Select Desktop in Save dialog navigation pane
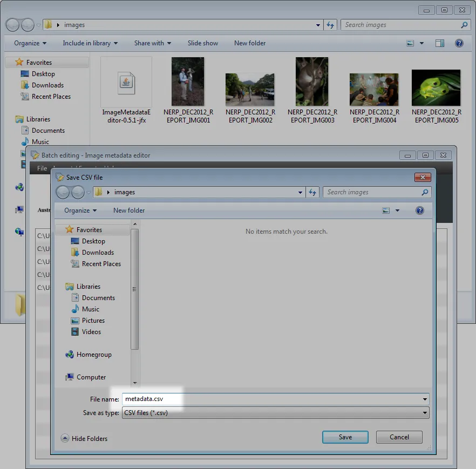The image size is (476, 469). (x=93, y=241)
